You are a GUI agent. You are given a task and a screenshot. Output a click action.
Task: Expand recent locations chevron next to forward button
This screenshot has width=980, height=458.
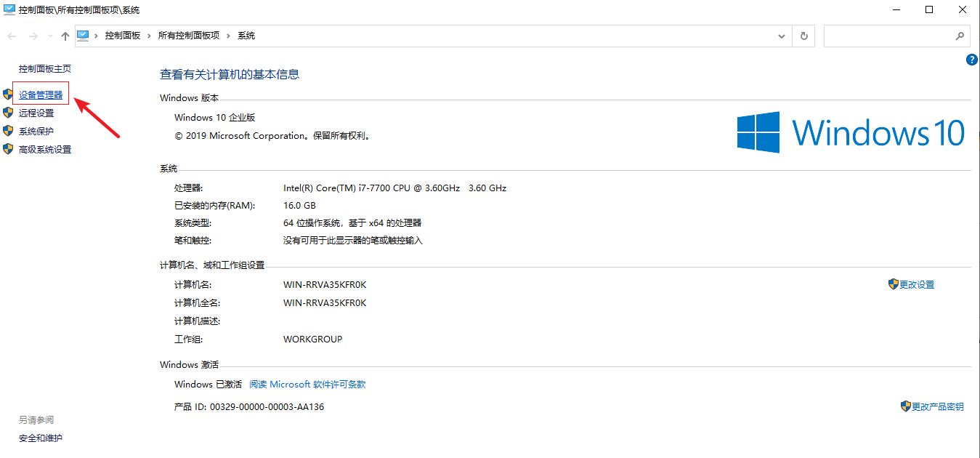point(49,35)
